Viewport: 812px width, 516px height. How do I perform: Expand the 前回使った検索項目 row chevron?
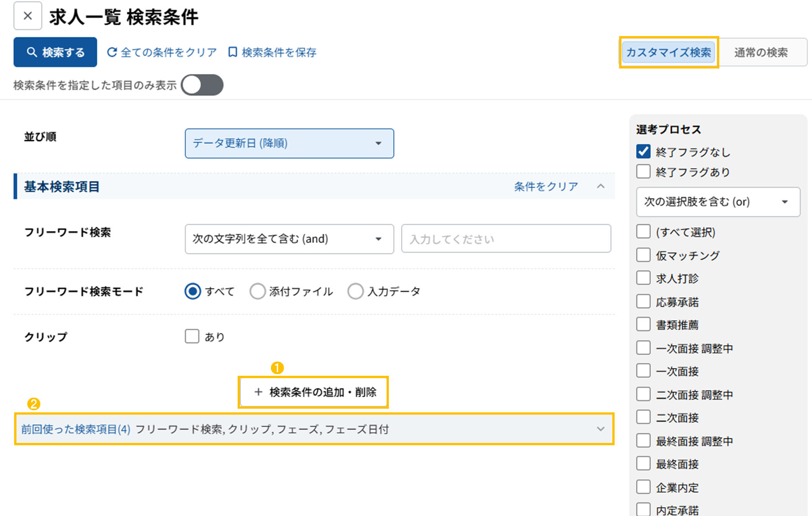600,429
